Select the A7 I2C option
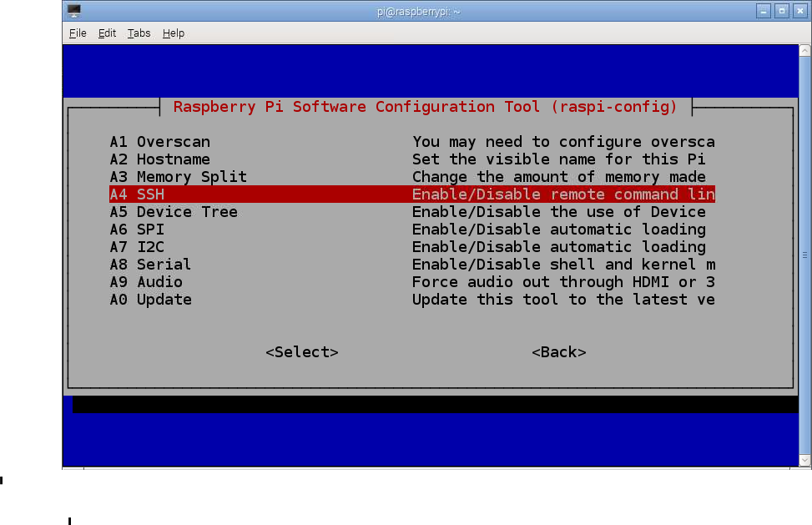 [x=412, y=247]
